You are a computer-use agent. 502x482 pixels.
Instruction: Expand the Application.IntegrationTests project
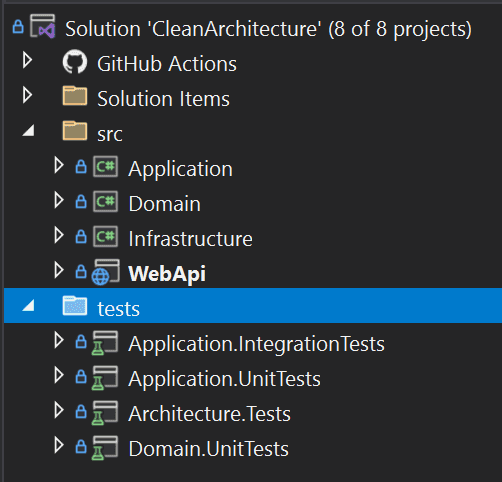point(59,341)
